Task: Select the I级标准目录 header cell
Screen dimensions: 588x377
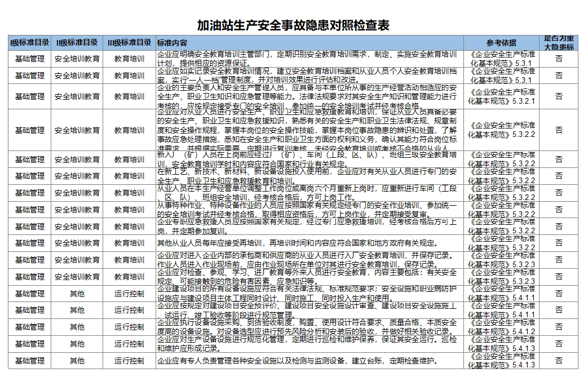Action: click(30, 43)
